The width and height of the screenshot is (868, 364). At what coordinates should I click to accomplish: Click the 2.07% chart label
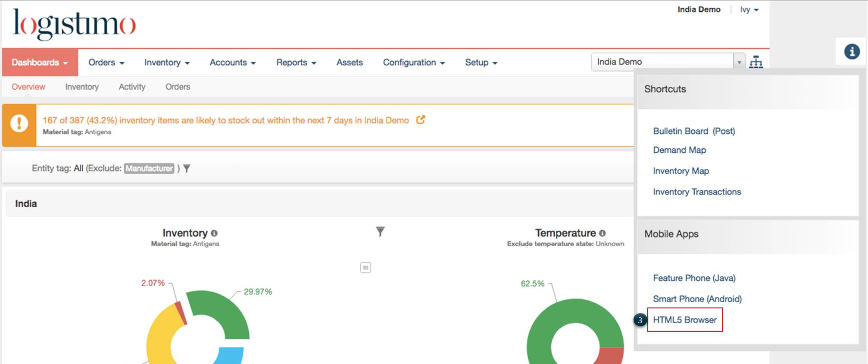153,283
